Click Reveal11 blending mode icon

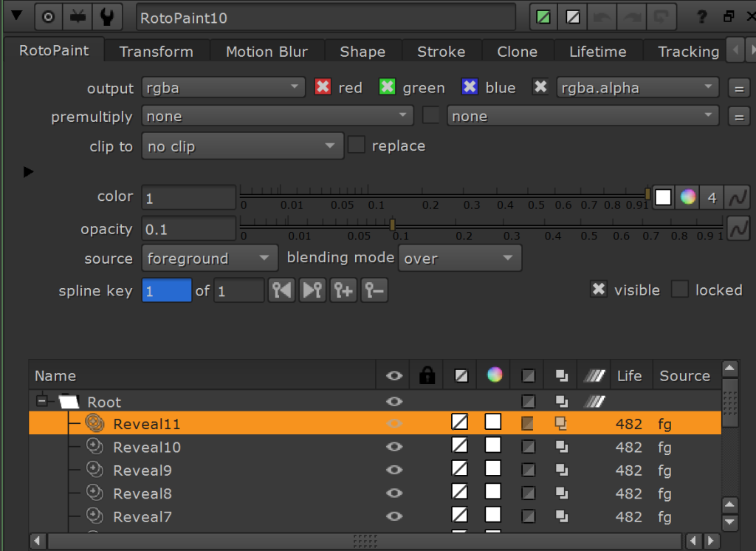(x=561, y=423)
